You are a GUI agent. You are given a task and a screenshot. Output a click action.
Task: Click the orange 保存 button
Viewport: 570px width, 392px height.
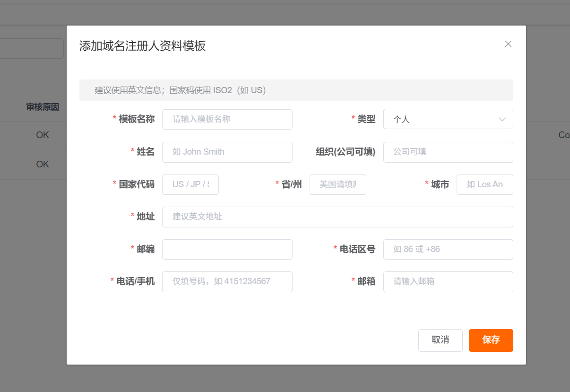(491, 340)
